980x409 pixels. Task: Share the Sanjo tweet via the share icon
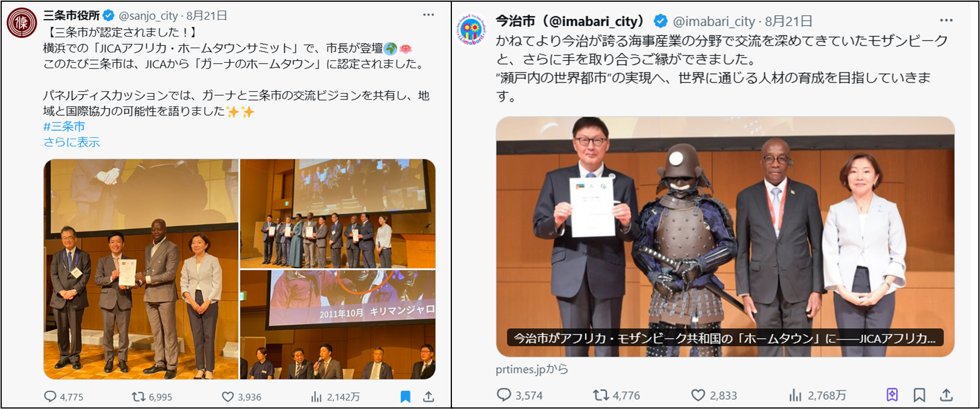coord(429,397)
